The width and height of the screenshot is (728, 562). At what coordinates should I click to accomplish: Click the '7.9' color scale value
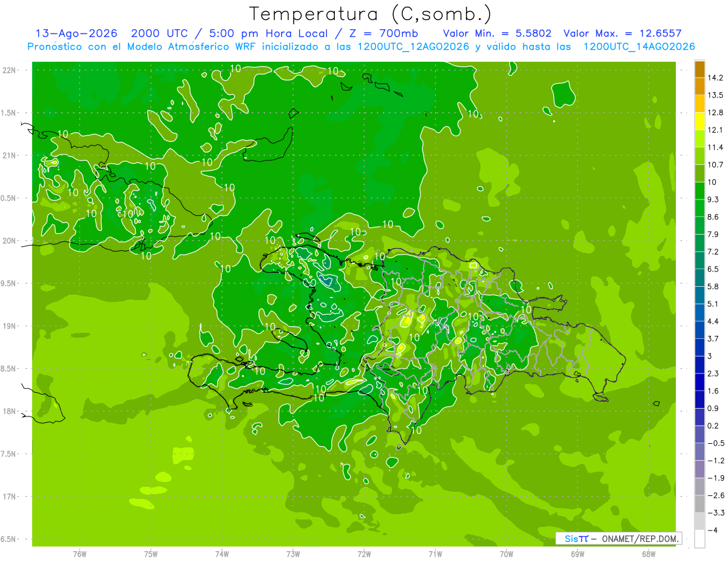pyautogui.click(x=713, y=235)
